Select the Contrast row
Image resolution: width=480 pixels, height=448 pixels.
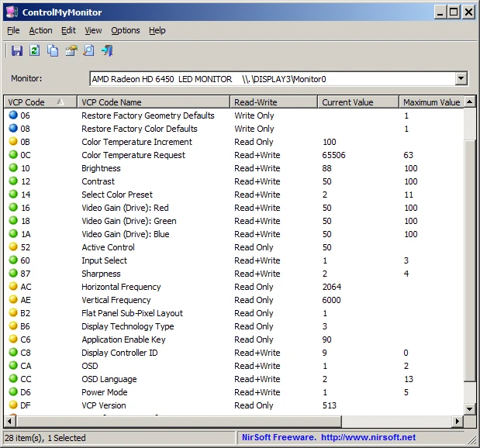[x=234, y=181]
